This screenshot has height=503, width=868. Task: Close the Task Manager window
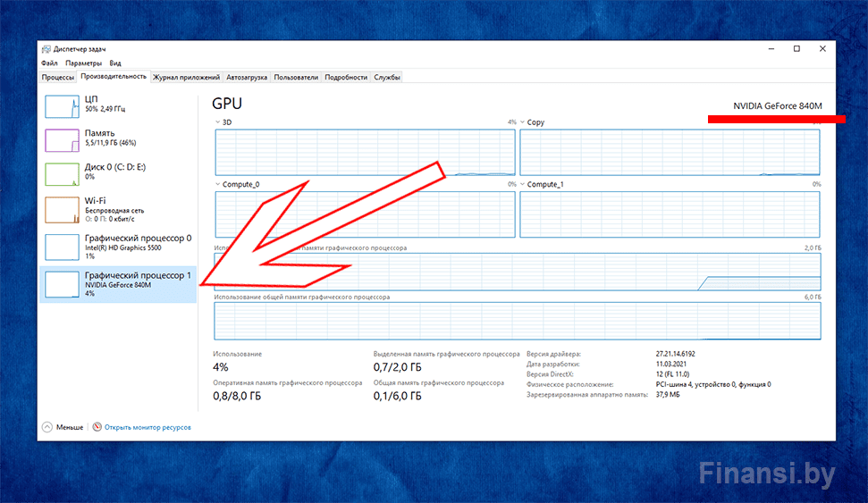coord(822,49)
